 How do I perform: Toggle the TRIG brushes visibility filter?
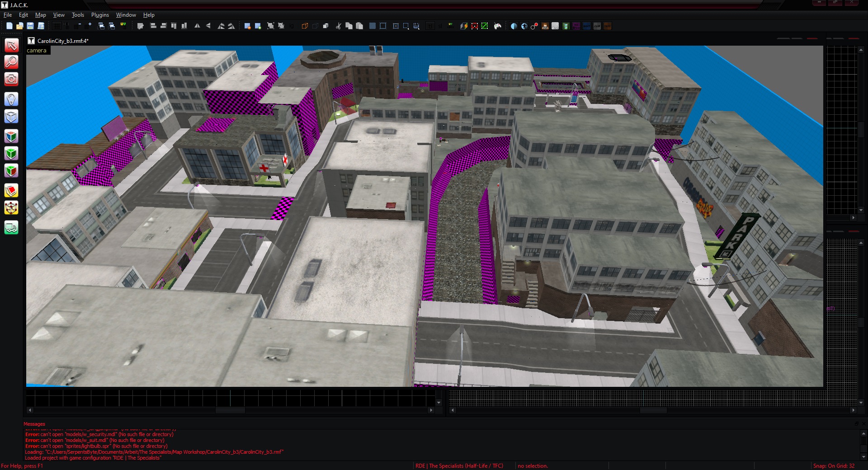pyautogui.click(x=607, y=26)
